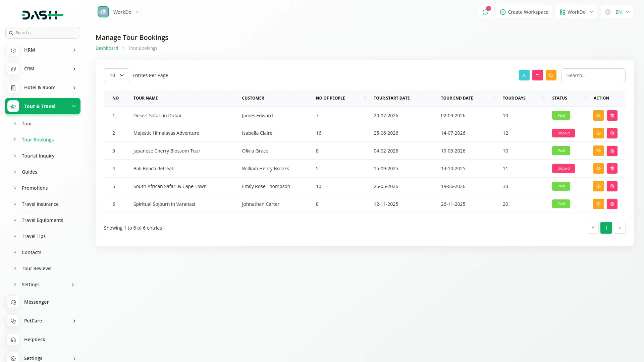
Task: Open the EN language dropdown
Action: point(617,12)
